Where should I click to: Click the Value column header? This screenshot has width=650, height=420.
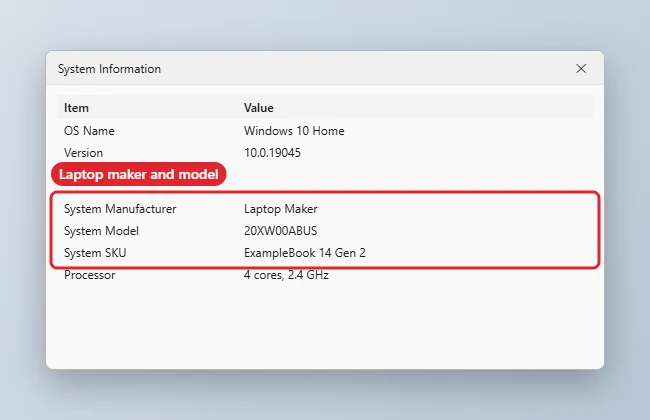259,108
